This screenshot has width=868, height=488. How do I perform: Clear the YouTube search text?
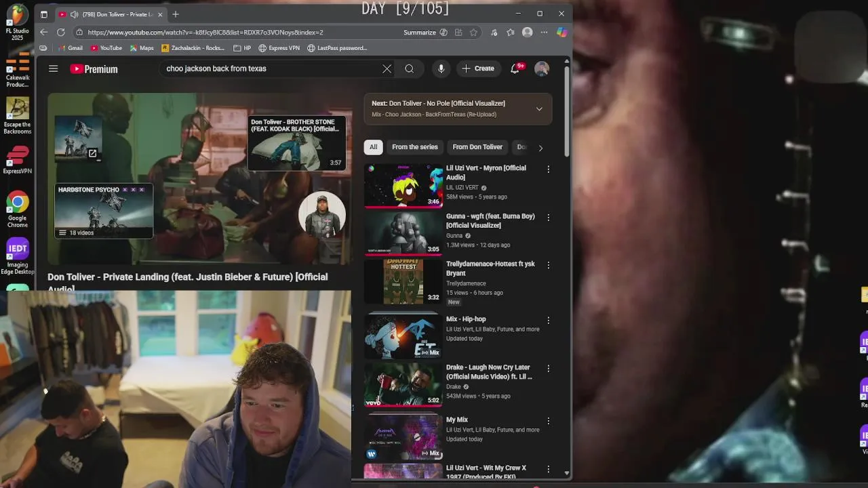pyautogui.click(x=387, y=68)
